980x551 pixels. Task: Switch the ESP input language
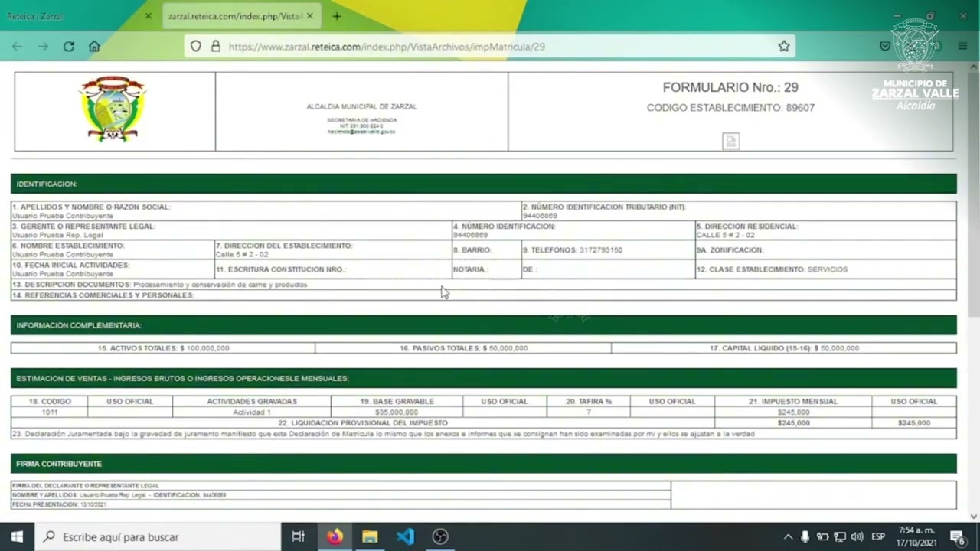coord(878,536)
